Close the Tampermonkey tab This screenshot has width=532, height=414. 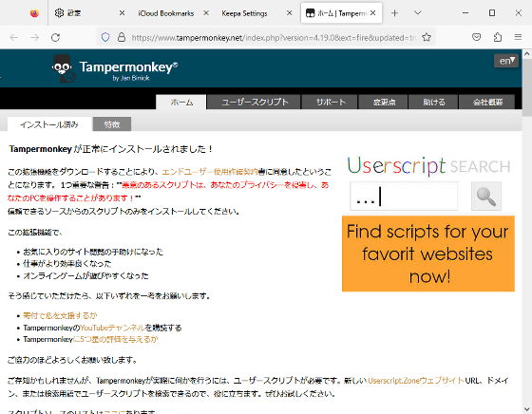pos(373,13)
